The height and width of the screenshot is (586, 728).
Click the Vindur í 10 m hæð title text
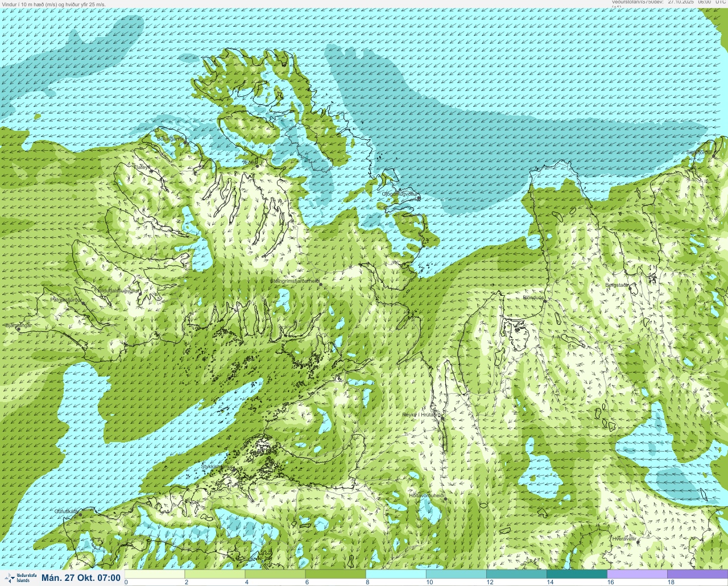click(x=54, y=4)
